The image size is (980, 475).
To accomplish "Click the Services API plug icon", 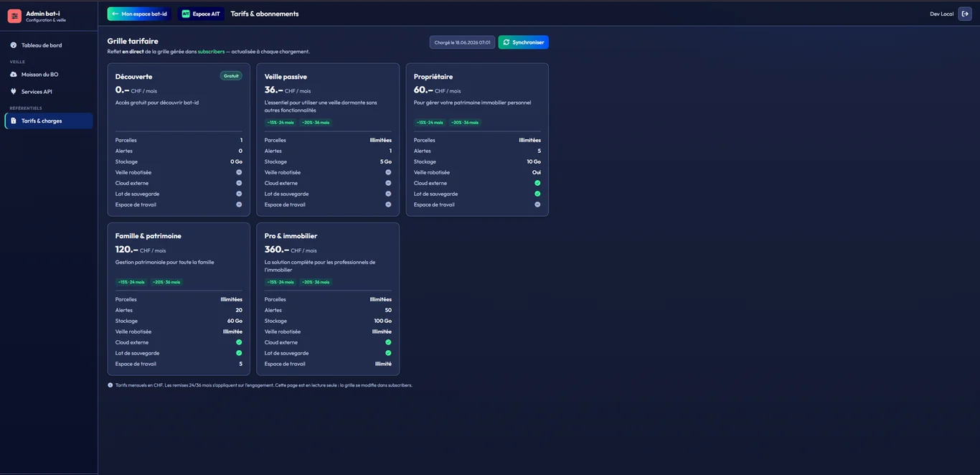I will [13, 92].
